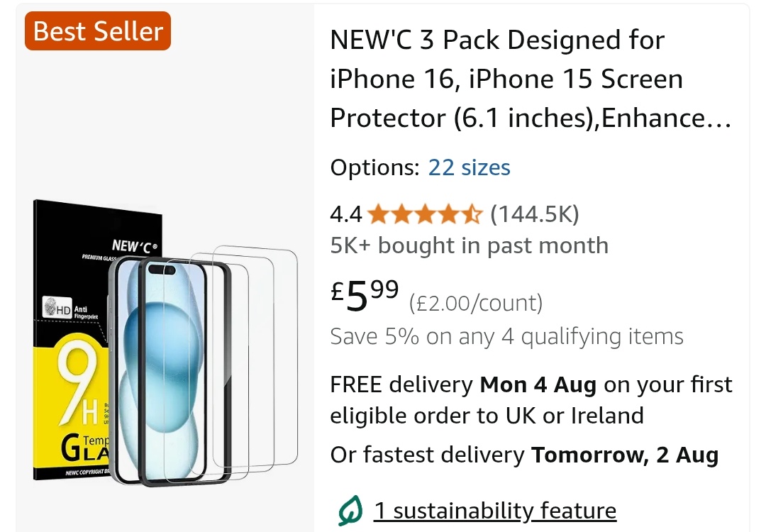Image resolution: width=766 pixels, height=532 pixels.
Task: Click the blue iPhone in product image
Action: click(x=161, y=371)
